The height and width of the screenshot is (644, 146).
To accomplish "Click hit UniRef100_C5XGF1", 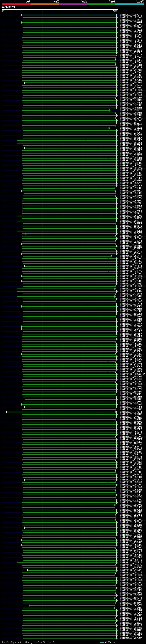I will [131, 45].
